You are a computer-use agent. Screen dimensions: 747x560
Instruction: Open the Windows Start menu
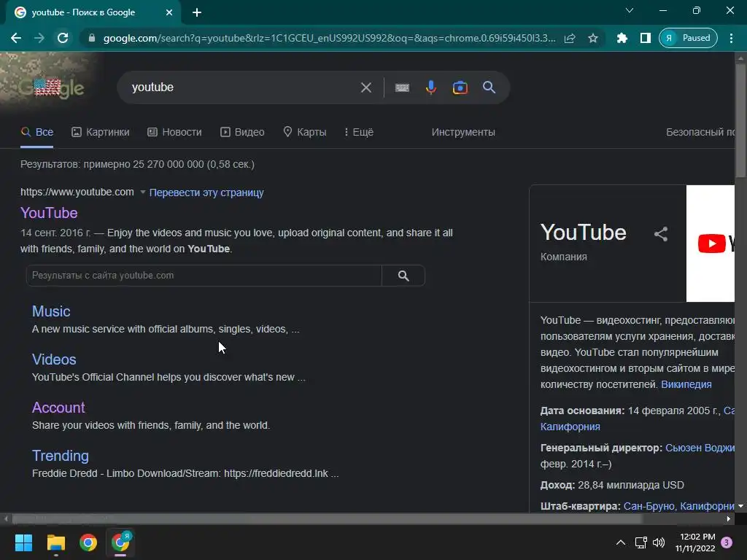point(23,542)
